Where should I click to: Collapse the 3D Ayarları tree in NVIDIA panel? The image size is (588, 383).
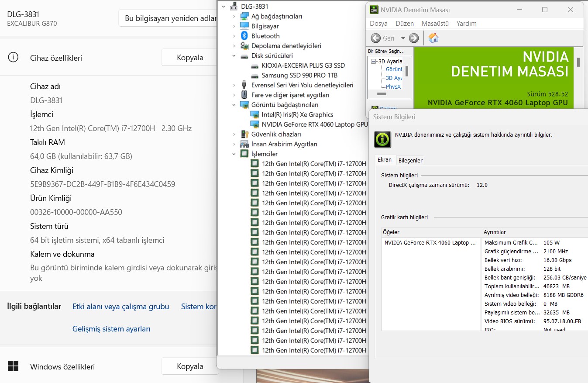point(373,62)
